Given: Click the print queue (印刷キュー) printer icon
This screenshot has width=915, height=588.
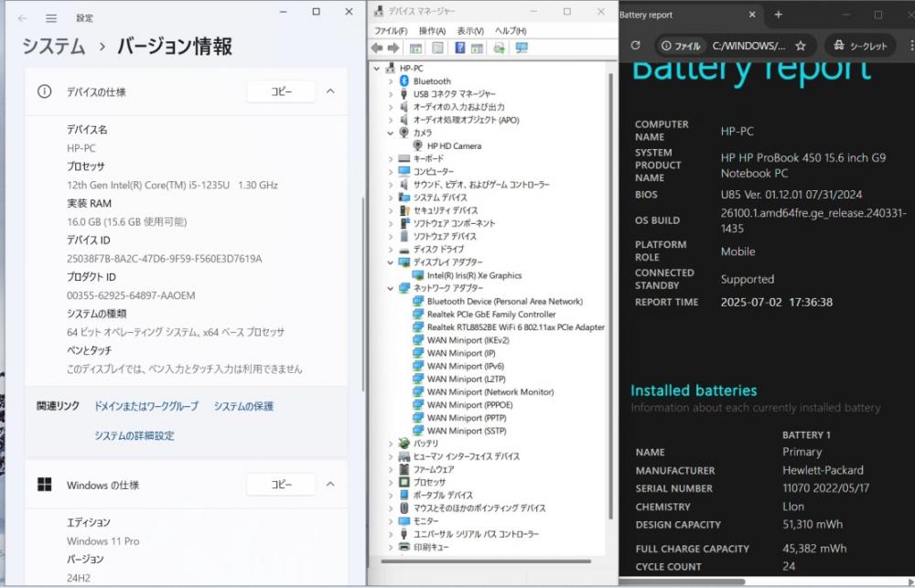Looking at the screenshot, I should click(404, 547).
